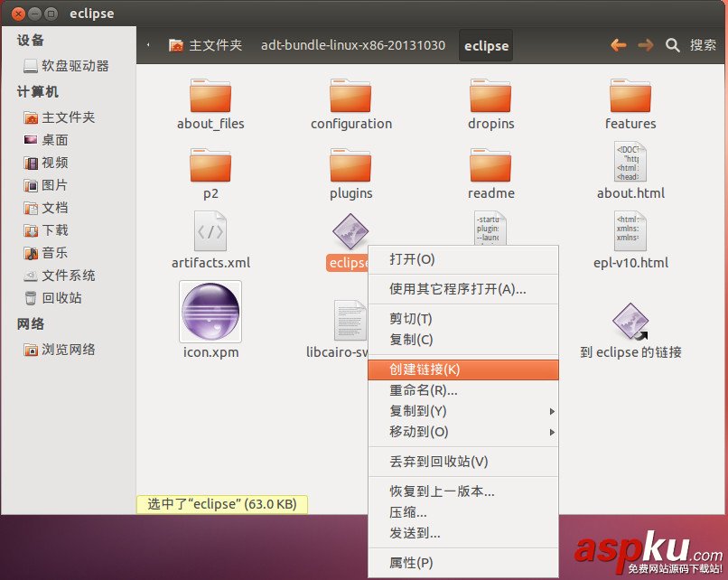Click eclipse breadcrumb in path bar
Screen dimensions: 728x580
click(x=486, y=45)
